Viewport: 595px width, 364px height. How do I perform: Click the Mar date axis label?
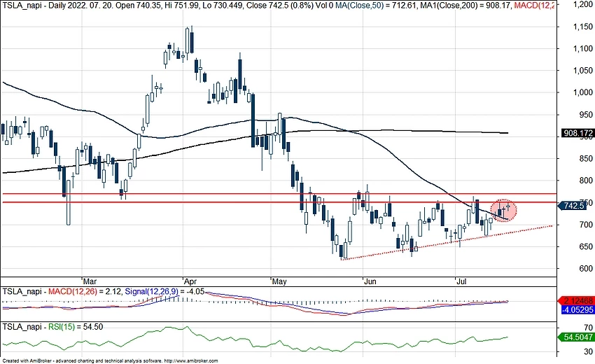pyautogui.click(x=90, y=281)
